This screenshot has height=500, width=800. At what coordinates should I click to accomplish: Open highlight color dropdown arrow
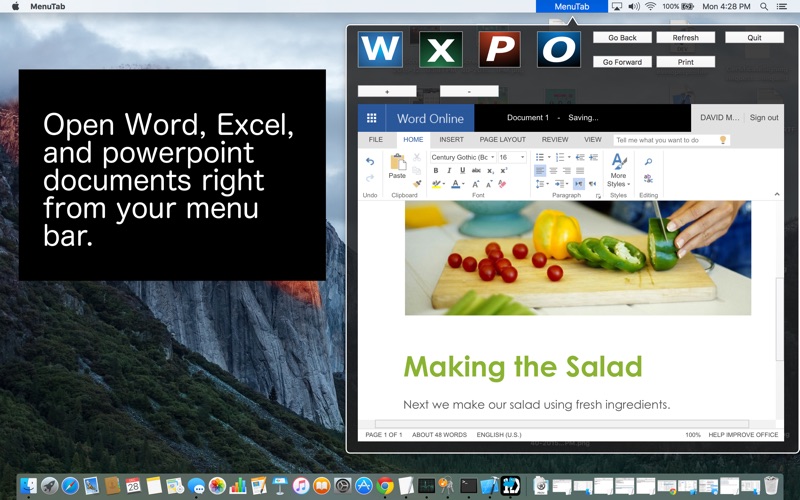pos(444,184)
